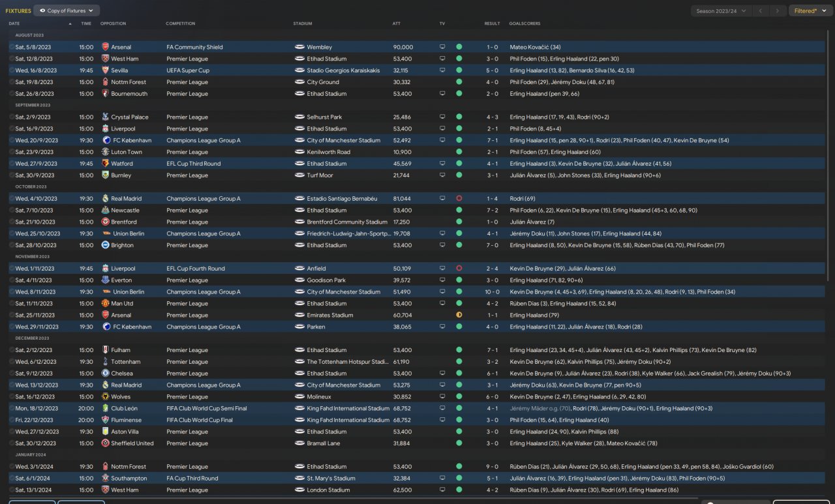Click the 'Turf Moor' stadium name
Image resolution: width=835 pixels, height=504 pixels.
point(320,175)
